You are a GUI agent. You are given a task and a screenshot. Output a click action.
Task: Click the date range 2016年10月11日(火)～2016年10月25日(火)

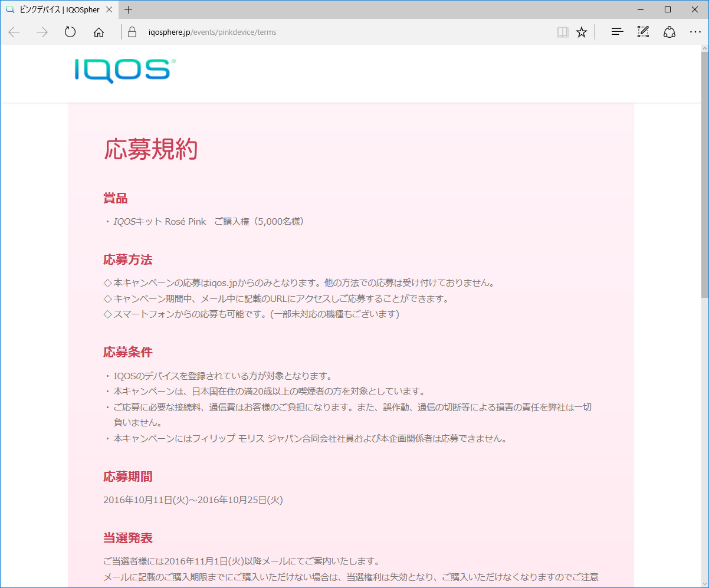(193, 500)
